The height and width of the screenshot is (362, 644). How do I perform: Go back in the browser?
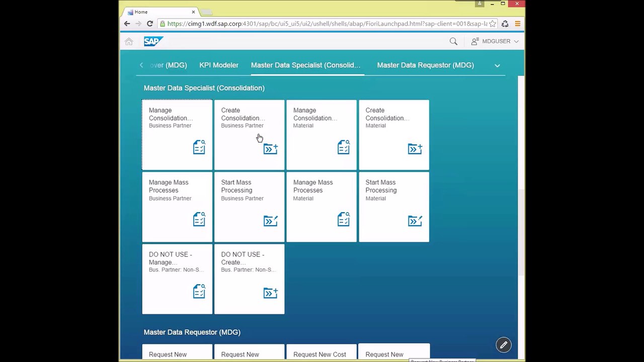[127, 24]
